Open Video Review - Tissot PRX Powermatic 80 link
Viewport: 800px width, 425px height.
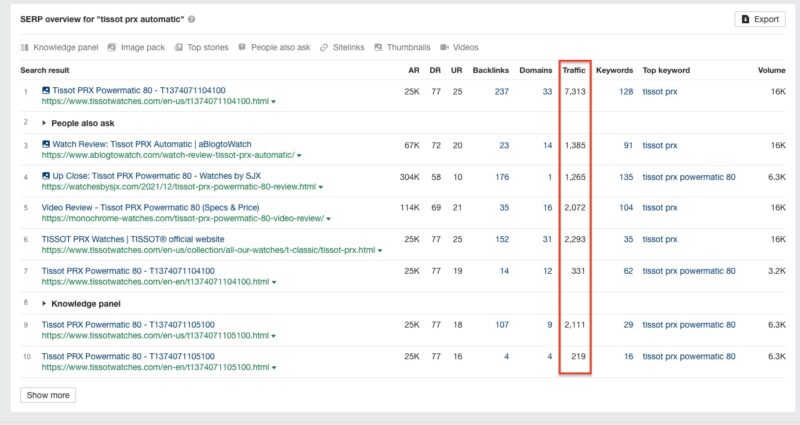coord(151,208)
